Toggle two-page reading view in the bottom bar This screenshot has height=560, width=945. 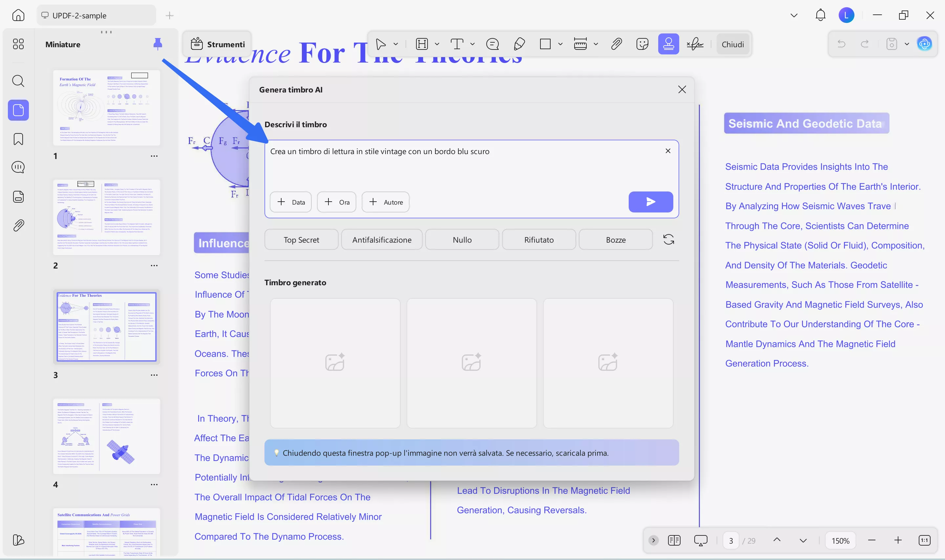click(674, 540)
